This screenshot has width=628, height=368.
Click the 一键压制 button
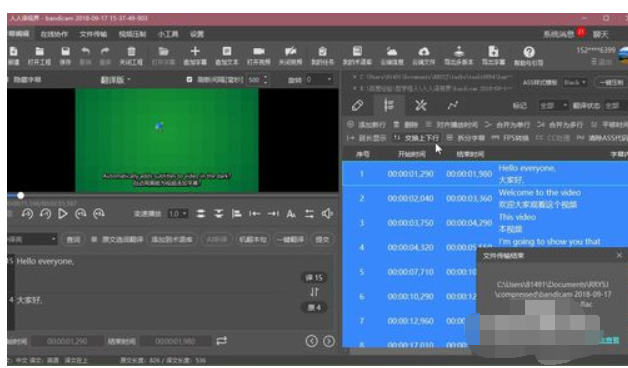tap(611, 82)
